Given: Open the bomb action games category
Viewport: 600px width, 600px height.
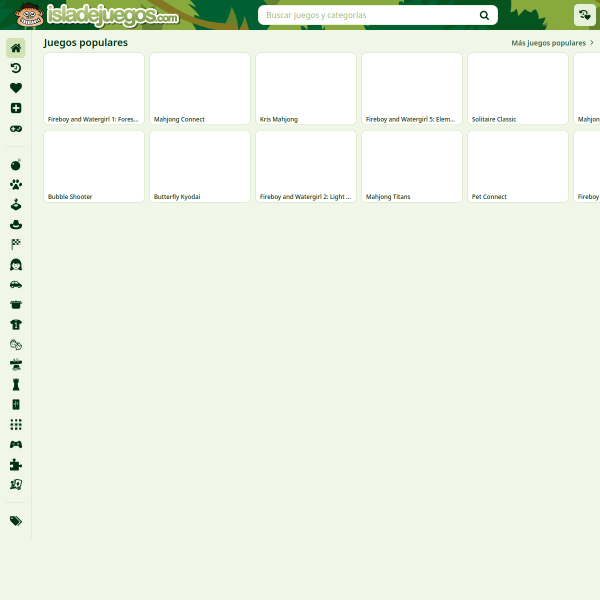Looking at the screenshot, I should [x=16, y=165].
